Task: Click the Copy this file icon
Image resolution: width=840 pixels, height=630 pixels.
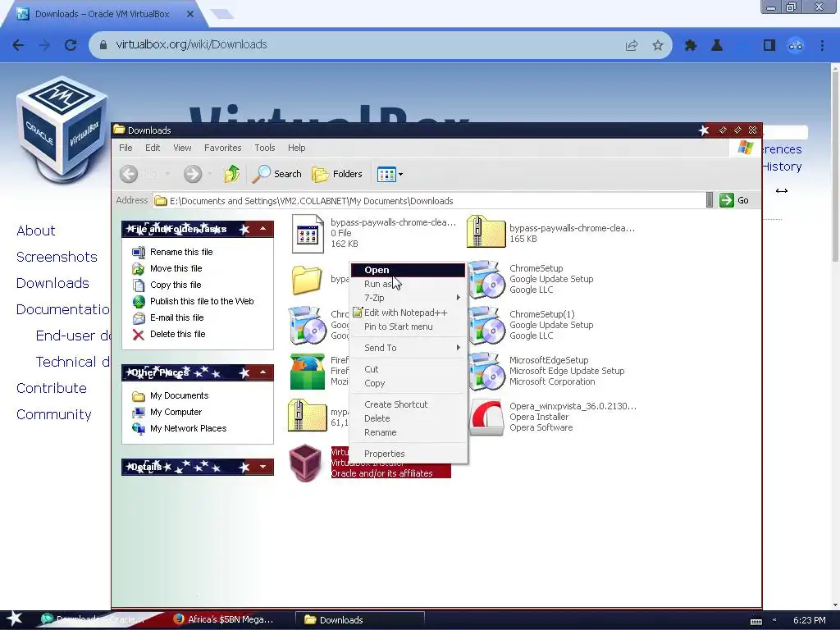Action: [139, 285]
